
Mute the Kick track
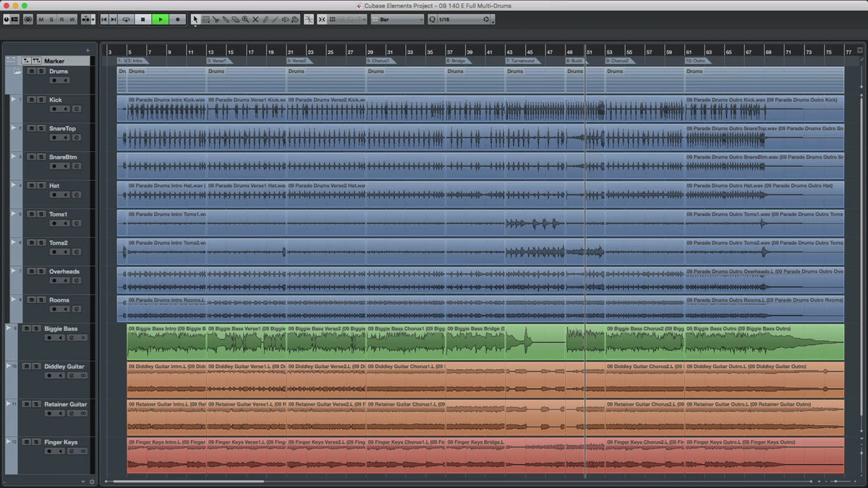pos(31,100)
